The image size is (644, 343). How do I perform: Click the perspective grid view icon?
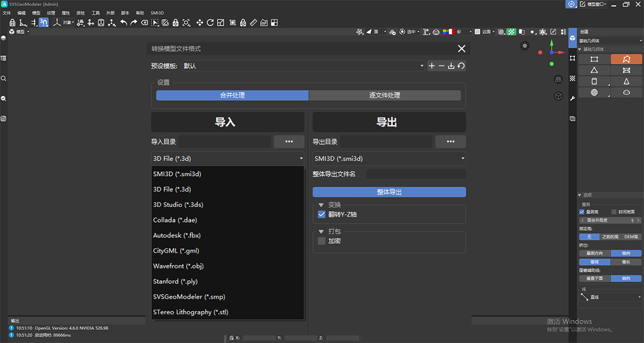pyautogui.click(x=558, y=79)
